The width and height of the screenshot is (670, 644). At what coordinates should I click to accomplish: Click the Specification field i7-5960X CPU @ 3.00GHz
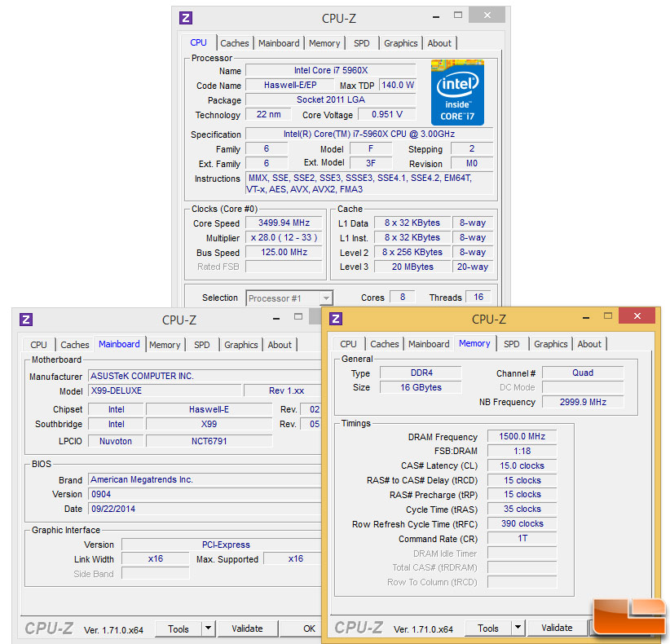(x=369, y=134)
